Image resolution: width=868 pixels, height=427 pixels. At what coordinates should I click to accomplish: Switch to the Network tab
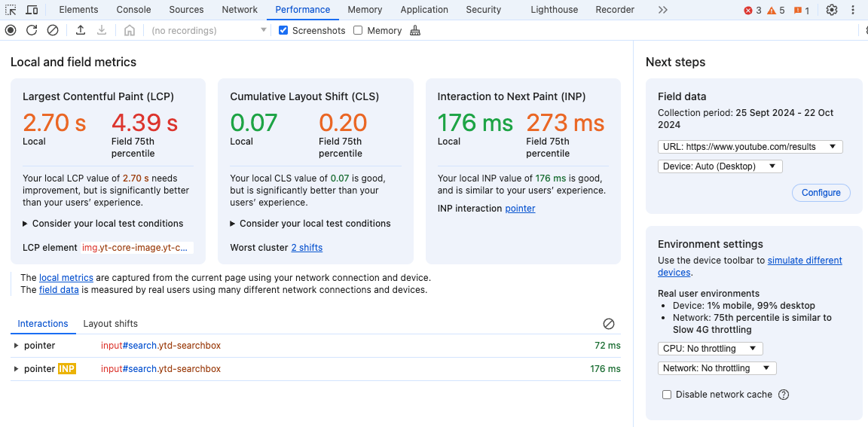[240, 10]
